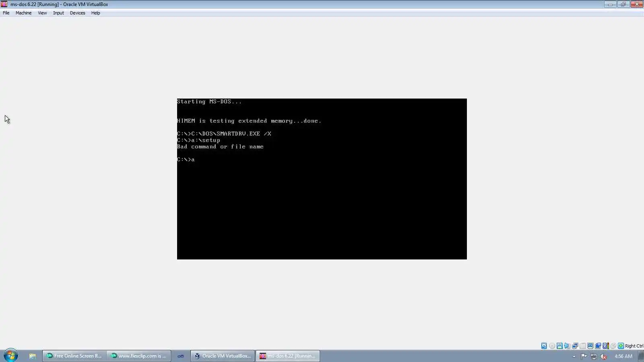This screenshot has width=644, height=362.
Task: Restore down the VirtualBox VM window
Action: (623, 4)
